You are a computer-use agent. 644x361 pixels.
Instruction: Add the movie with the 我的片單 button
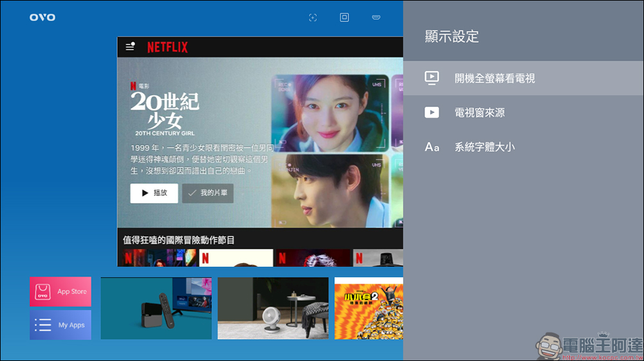coord(207,193)
